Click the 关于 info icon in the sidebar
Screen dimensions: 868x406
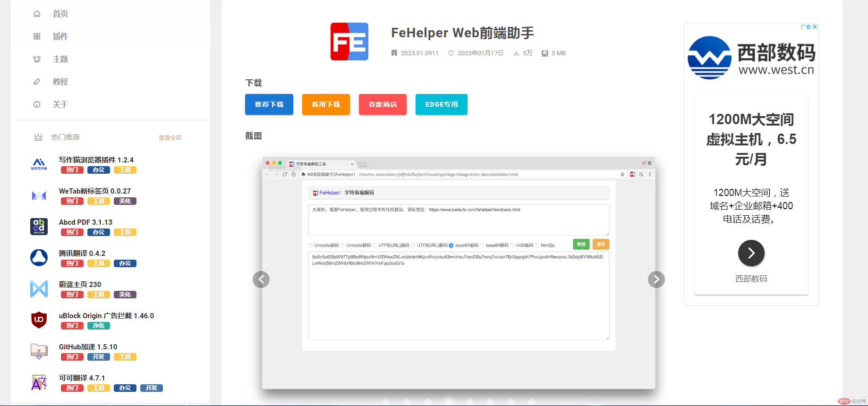(x=37, y=104)
